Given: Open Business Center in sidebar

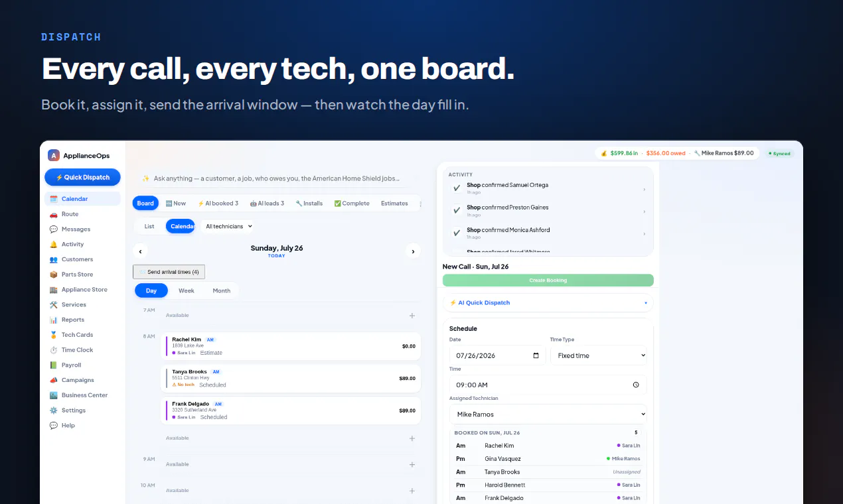Looking at the screenshot, I should pyautogui.click(x=82, y=395).
